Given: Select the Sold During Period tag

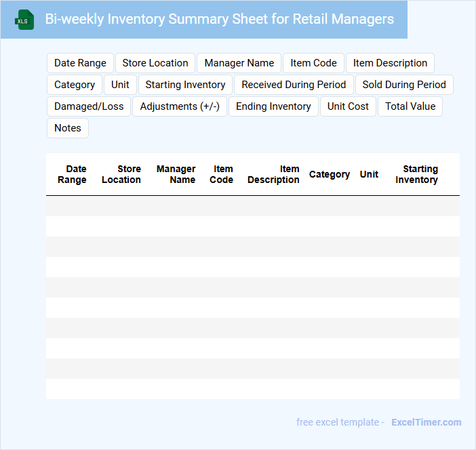Looking at the screenshot, I should (x=404, y=85).
